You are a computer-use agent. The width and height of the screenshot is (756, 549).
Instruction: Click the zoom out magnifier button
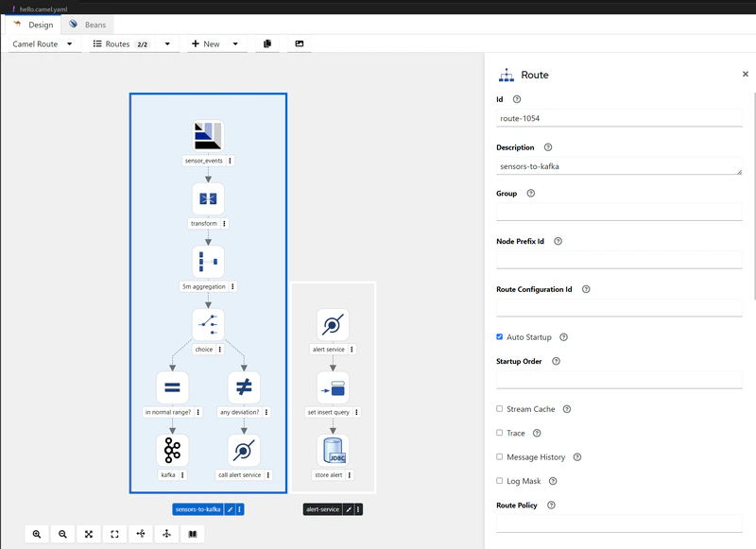[x=62, y=534]
